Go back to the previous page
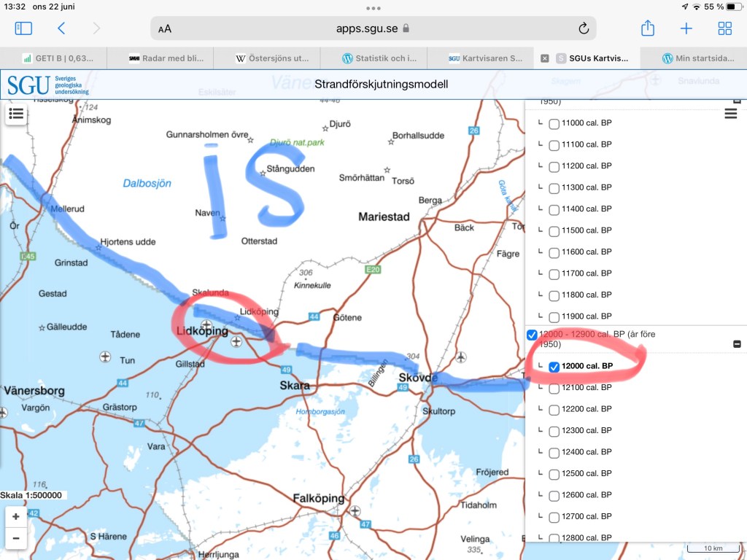 [61, 28]
